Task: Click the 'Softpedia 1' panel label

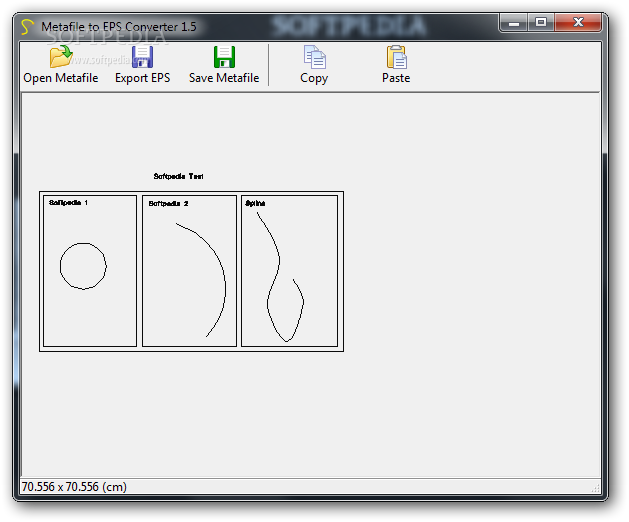Action: coord(68,203)
